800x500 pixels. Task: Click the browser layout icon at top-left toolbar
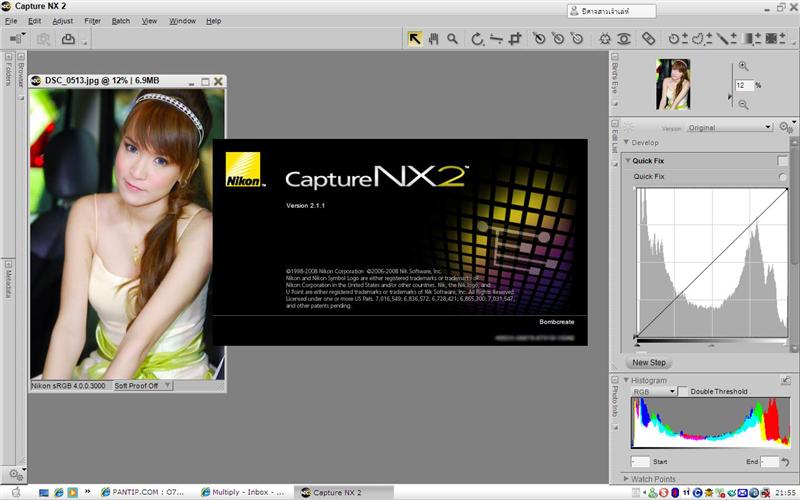pos(16,39)
